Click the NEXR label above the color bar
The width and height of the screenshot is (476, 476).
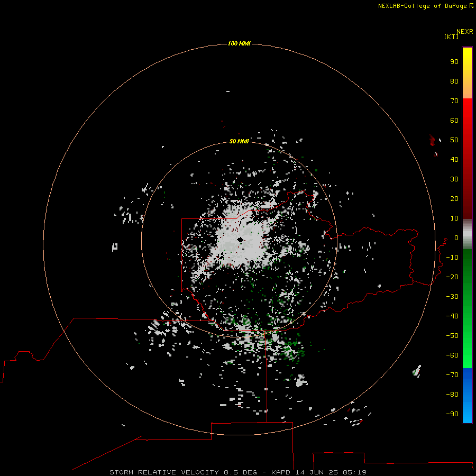464,32
